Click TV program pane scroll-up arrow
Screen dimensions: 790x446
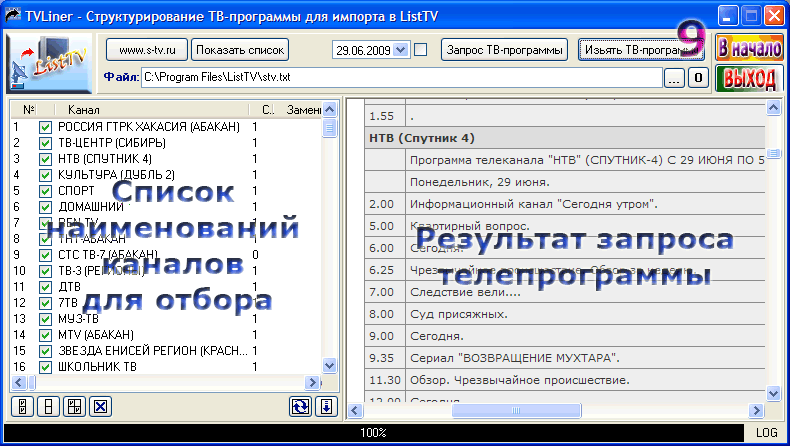coord(773,107)
